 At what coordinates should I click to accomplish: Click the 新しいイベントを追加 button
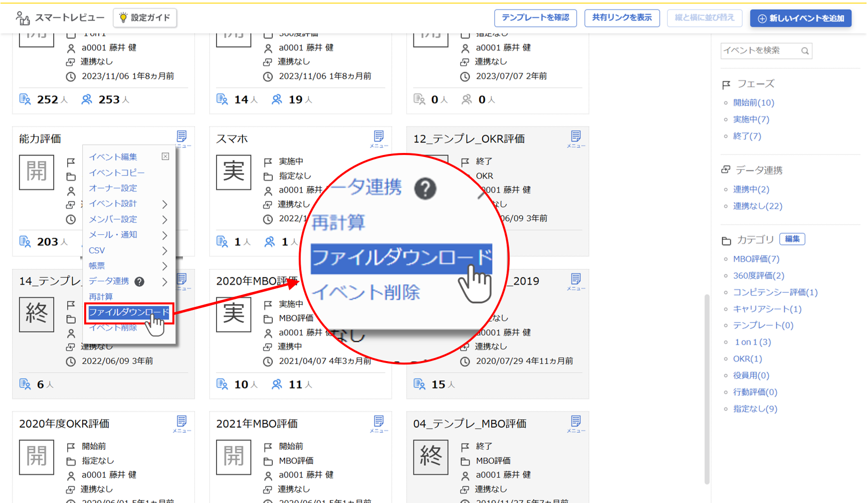[800, 18]
